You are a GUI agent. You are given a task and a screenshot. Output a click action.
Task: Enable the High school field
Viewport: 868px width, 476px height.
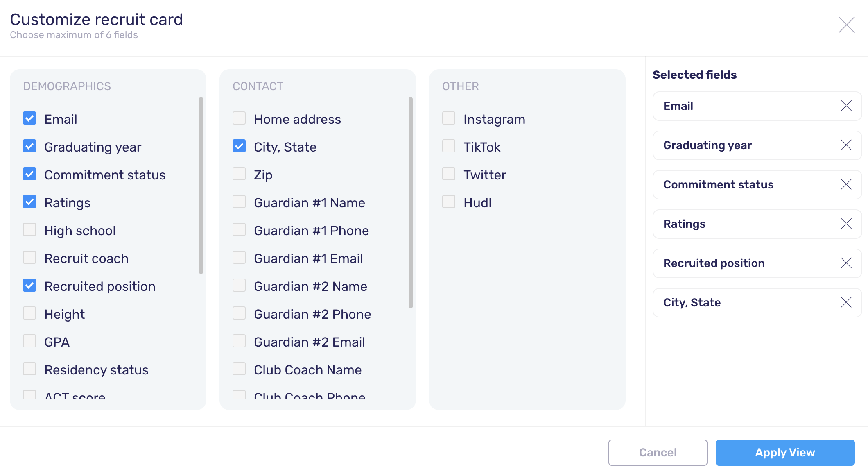pyautogui.click(x=29, y=229)
